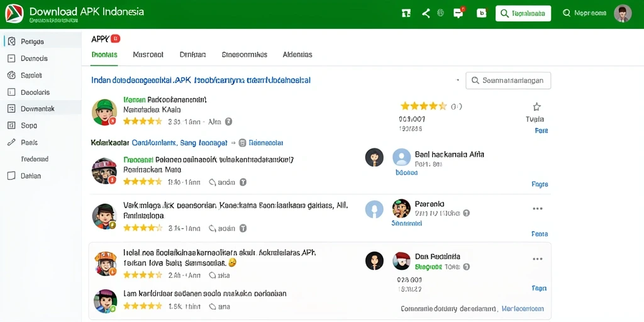
Task: Click the info icon in 'Nanaladaa KAaln' row
Action: pos(229,121)
